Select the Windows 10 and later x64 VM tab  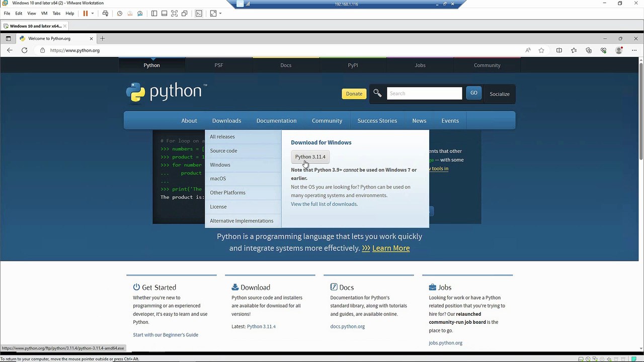35,26
